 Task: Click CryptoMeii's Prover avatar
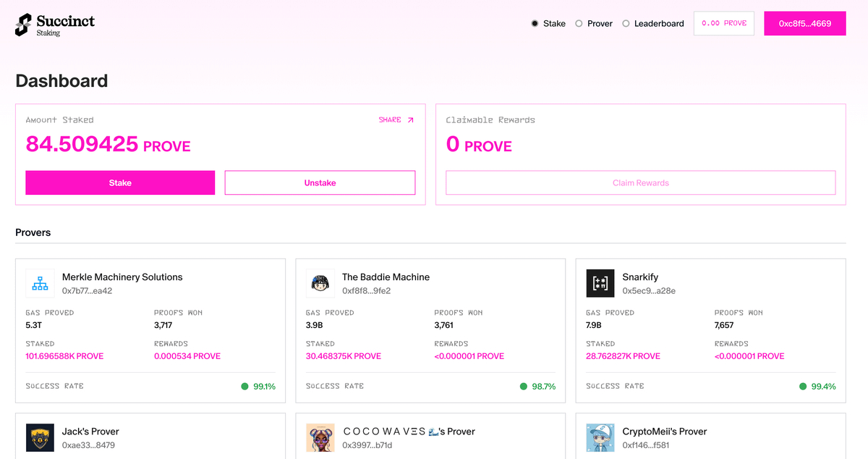[600, 437]
